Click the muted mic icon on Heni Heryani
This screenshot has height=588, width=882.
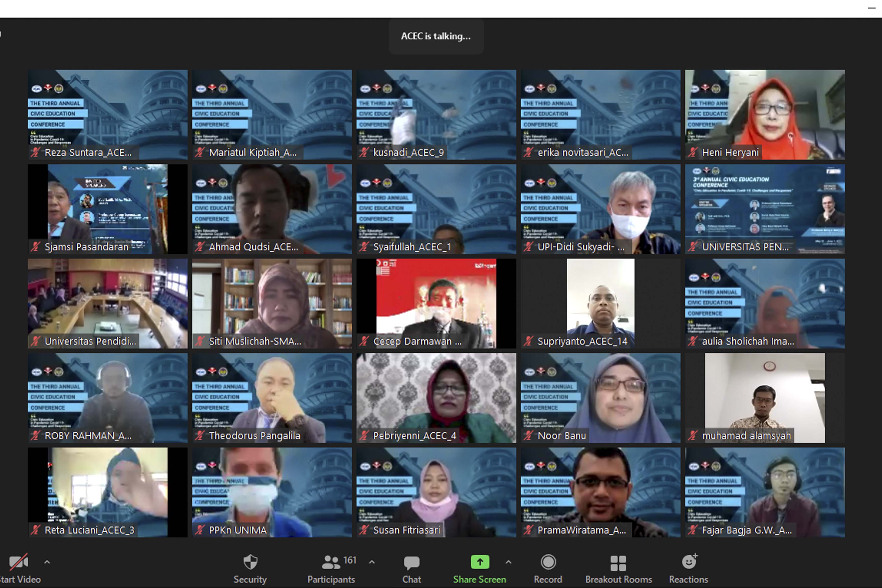693,152
